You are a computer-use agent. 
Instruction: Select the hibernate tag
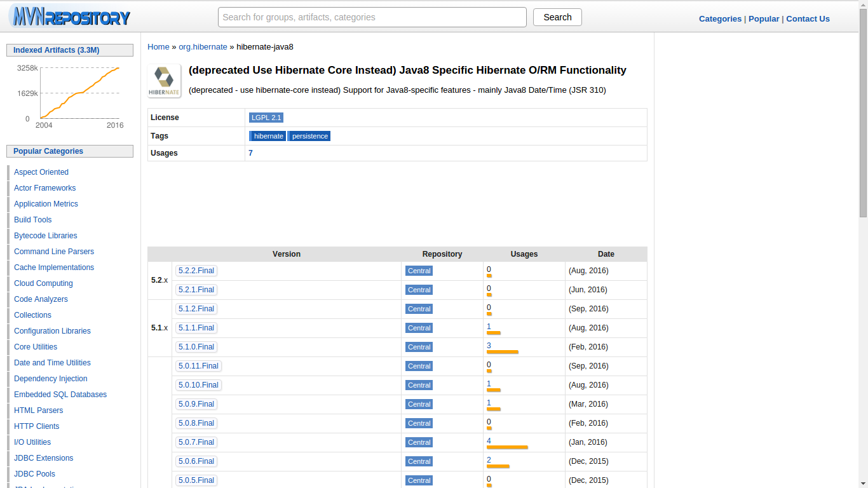pos(268,136)
